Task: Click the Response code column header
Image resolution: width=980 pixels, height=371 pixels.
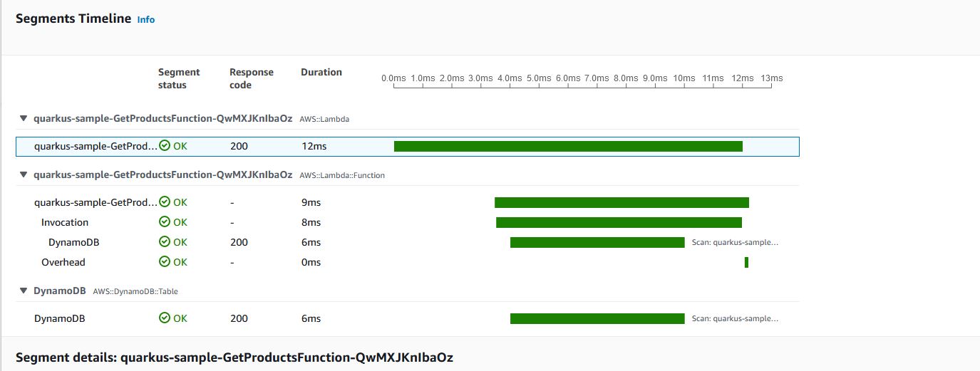Action: [252, 78]
